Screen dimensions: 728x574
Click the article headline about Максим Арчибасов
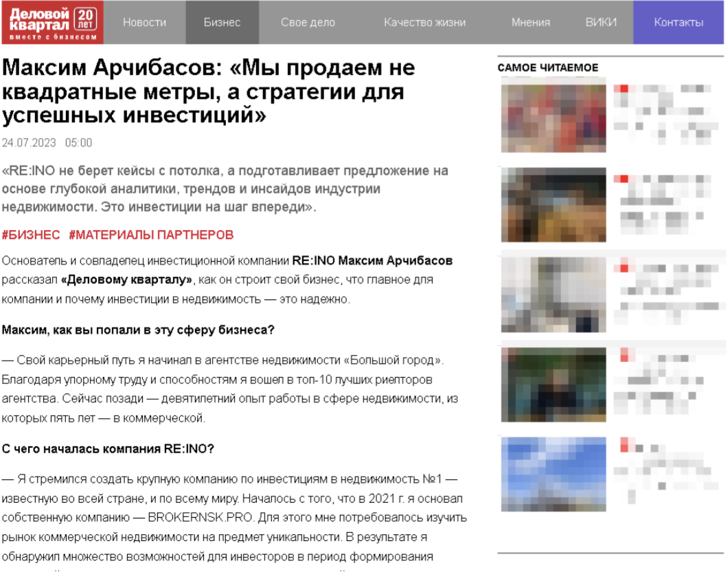pyautogui.click(x=209, y=91)
